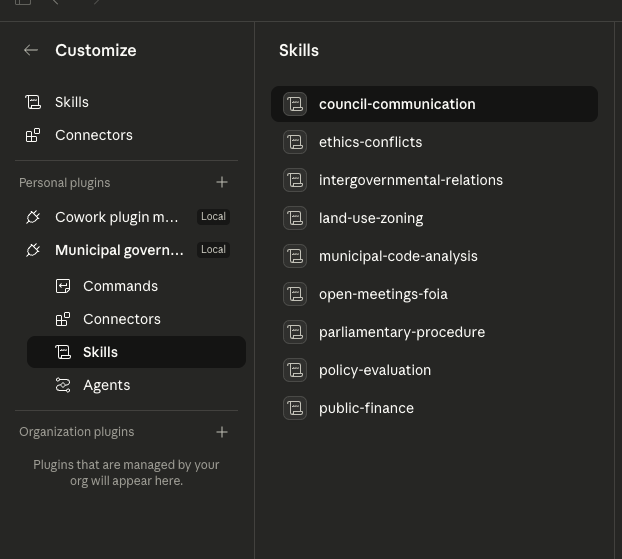Select the parliamentary-procedure skill
Screen dimensions: 622x559
pos(401,332)
